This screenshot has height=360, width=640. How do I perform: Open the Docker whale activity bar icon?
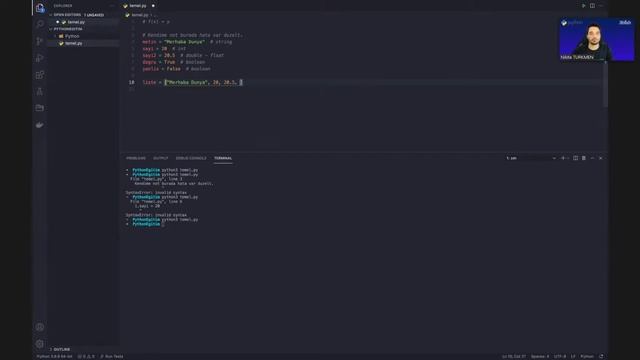[x=40, y=125]
